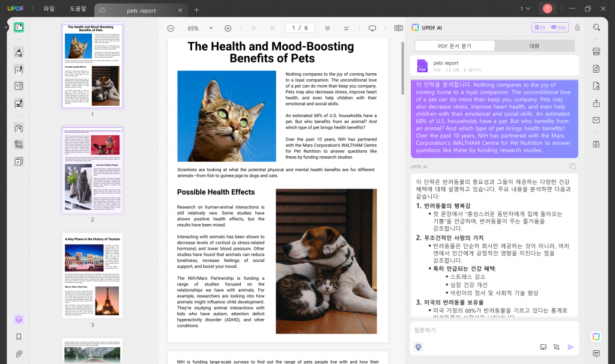Toggle the prompt lightbulb in chat box
Screen dimensions: 615x364
coord(419,347)
